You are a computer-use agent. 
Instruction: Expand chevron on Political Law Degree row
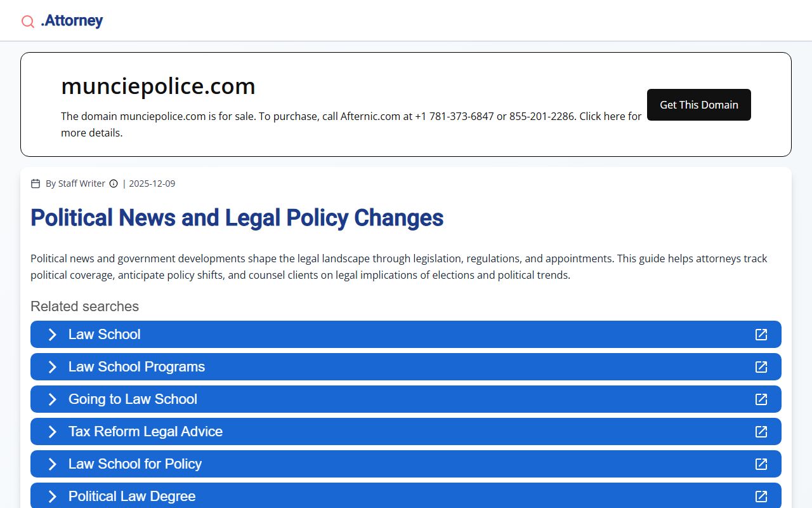tap(53, 497)
